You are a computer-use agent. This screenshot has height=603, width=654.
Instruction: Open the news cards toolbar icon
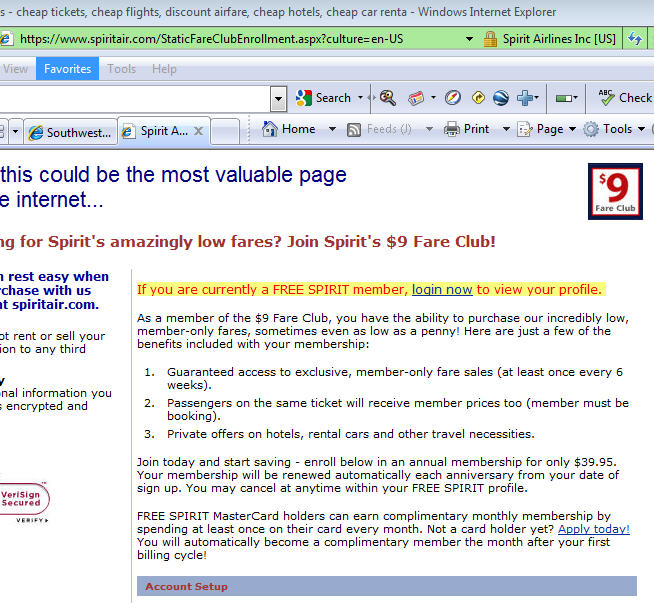pos(416,98)
